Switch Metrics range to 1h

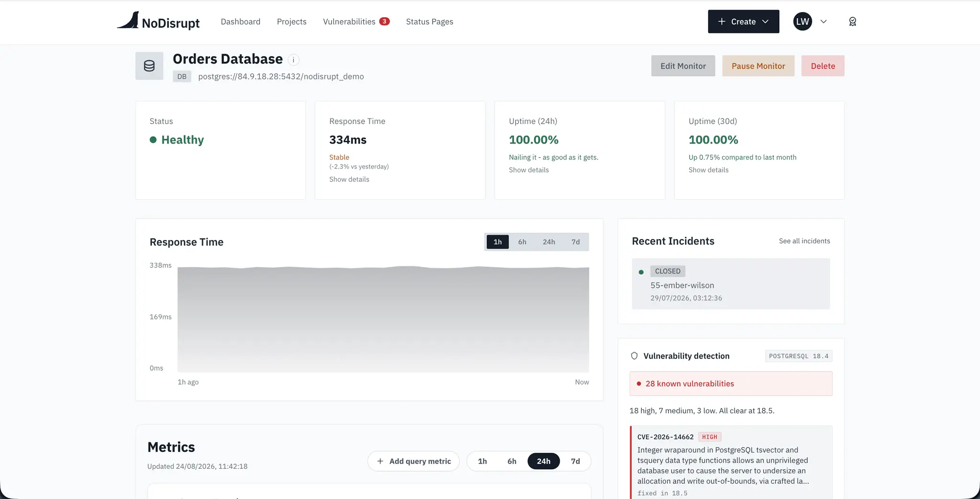[x=482, y=461]
